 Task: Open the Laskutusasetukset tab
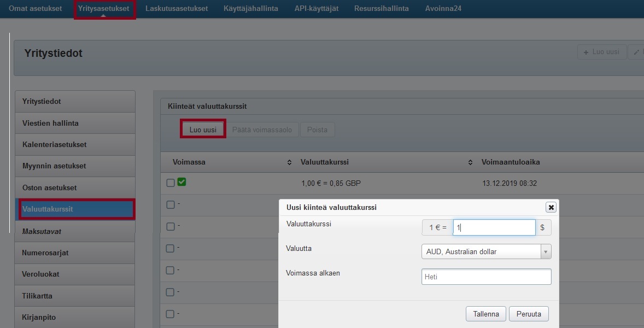point(177,9)
